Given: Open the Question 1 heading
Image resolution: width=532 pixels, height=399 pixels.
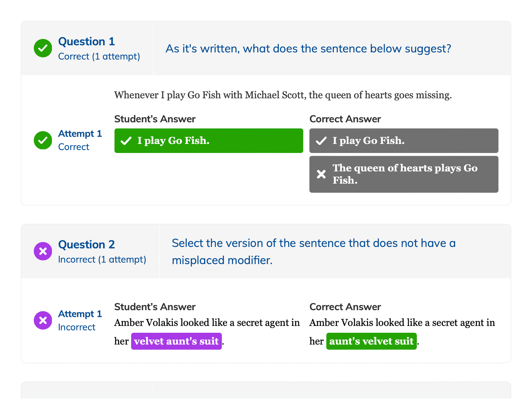Looking at the screenshot, I should coord(87,42).
